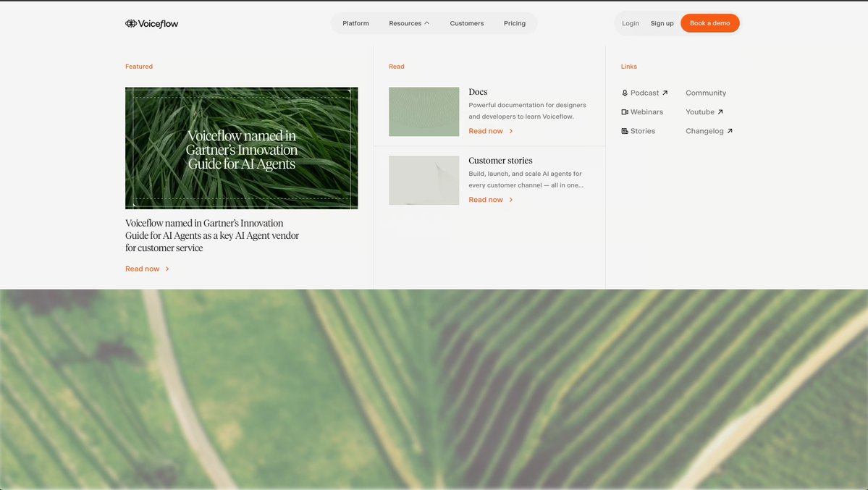Click the Podcast microphone icon

625,93
